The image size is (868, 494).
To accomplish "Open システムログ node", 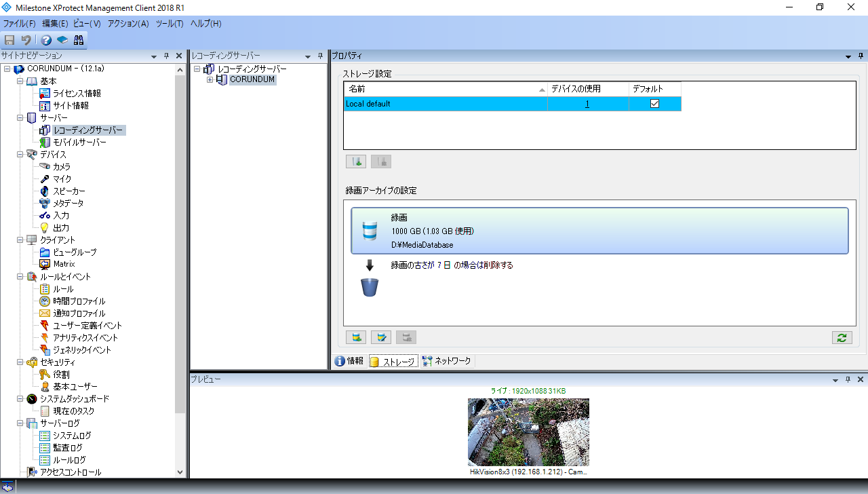I will pos(72,436).
